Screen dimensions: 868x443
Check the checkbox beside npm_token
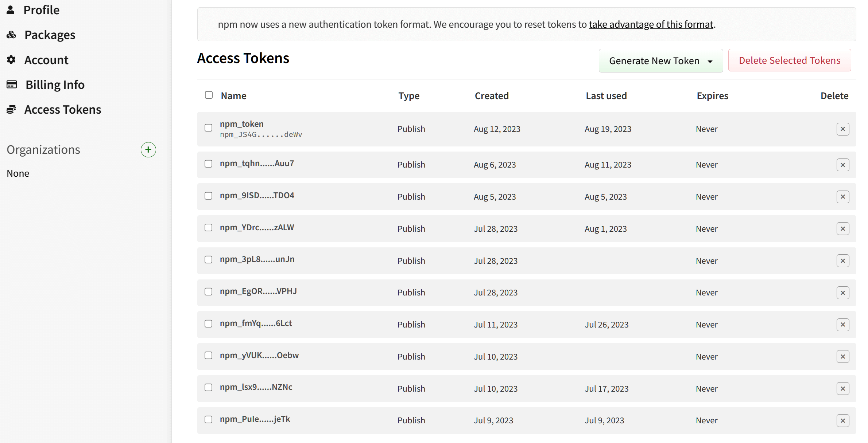(x=209, y=128)
